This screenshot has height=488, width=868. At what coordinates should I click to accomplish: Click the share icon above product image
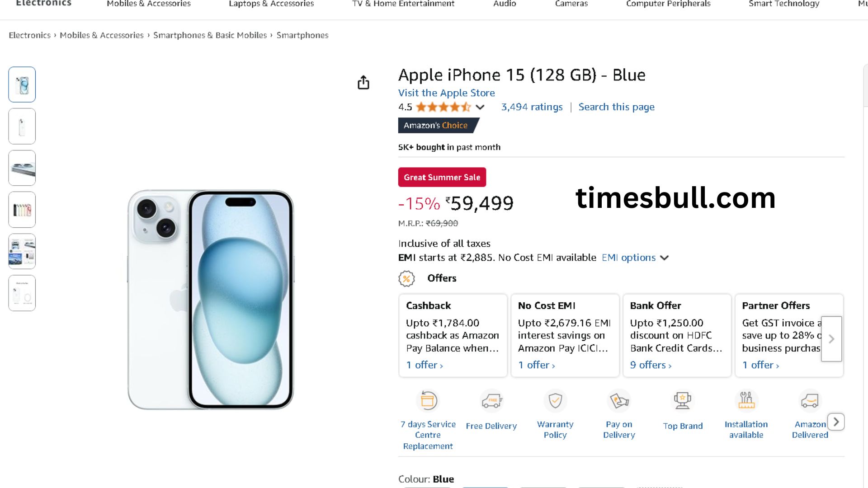pos(363,83)
